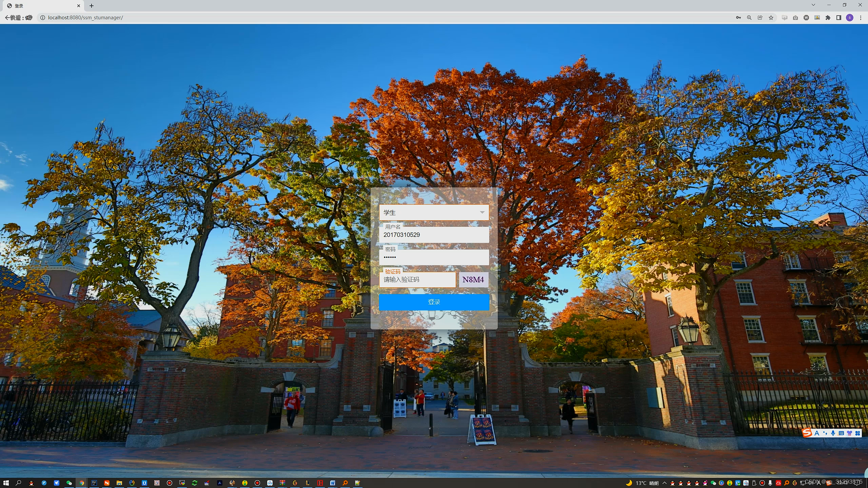The height and width of the screenshot is (488, 868).
Task: Expand the tab search chevron
Action: coord(813,5)
